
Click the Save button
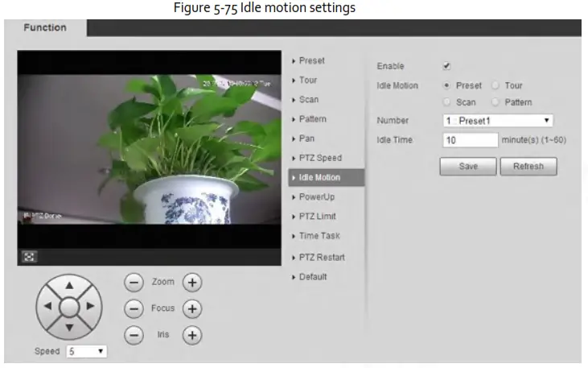click(468, 167)
